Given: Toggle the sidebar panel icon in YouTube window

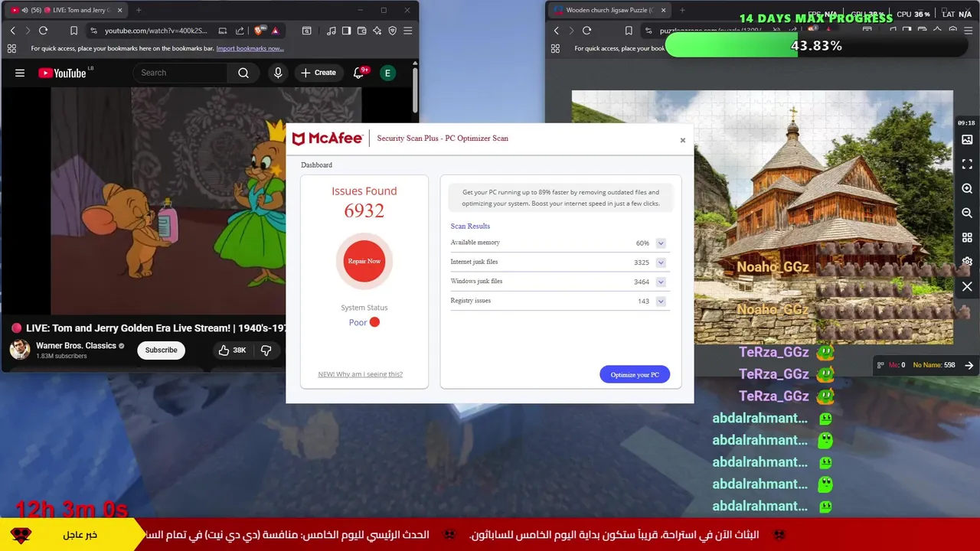Looking at the screenshot, I should click(346, 31).
